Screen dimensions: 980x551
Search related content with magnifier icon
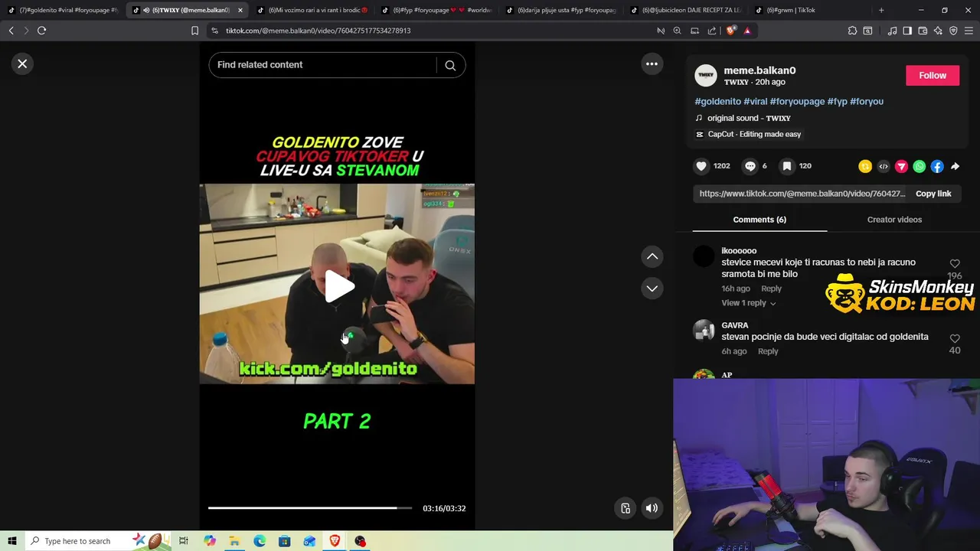(x=450, y=65)
